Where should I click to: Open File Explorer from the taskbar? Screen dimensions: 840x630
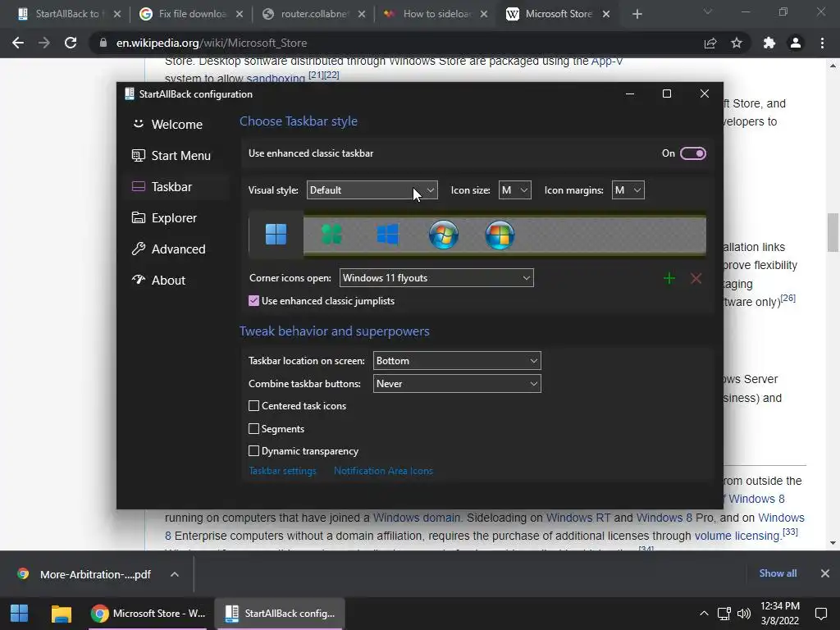61,614
